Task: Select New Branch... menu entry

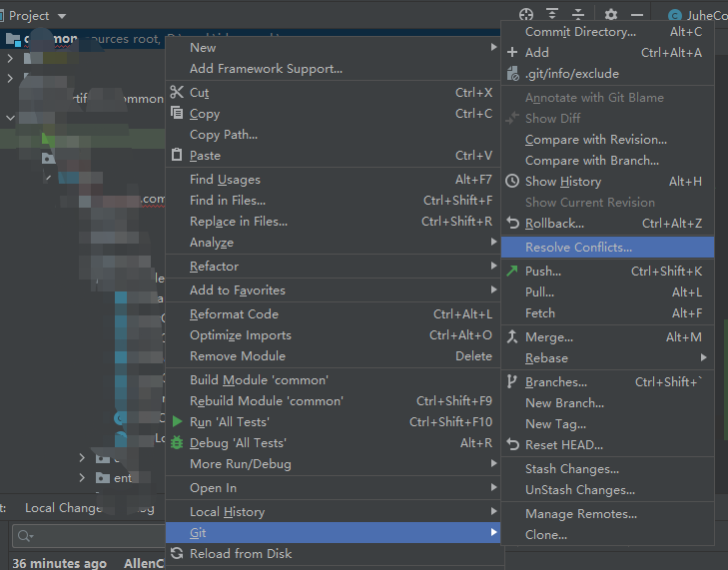Action: [607, 402]
